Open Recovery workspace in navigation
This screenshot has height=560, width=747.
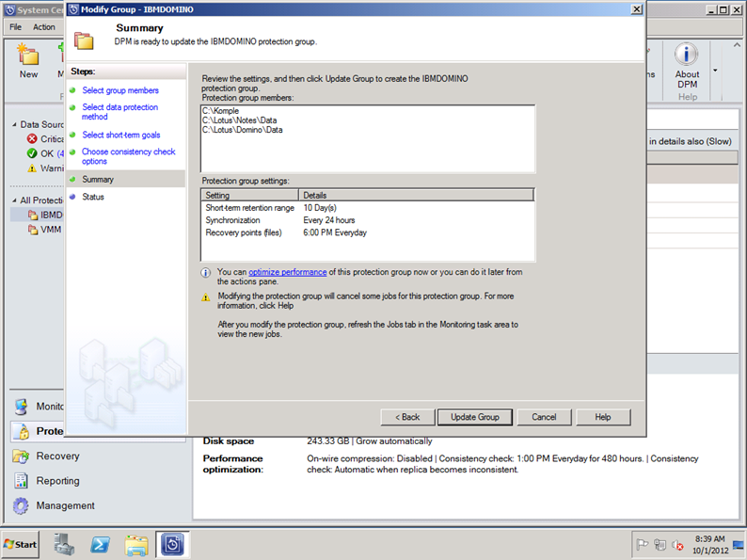(46, 456)
